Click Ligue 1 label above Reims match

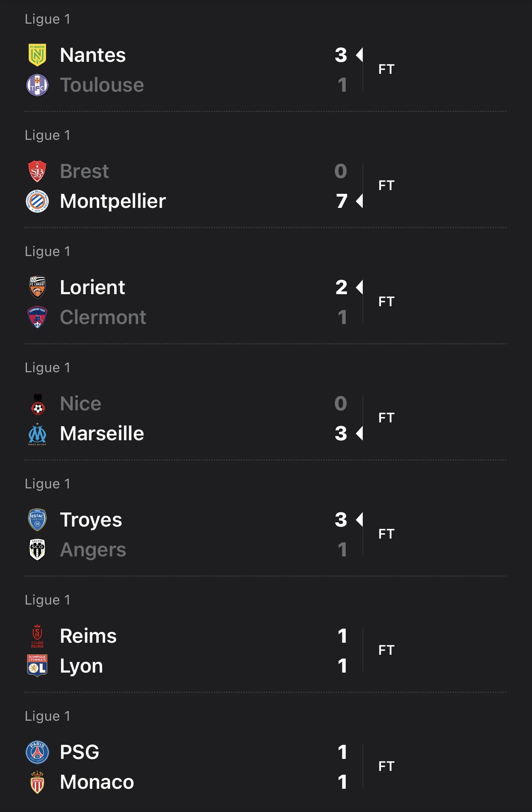(47, 600)
